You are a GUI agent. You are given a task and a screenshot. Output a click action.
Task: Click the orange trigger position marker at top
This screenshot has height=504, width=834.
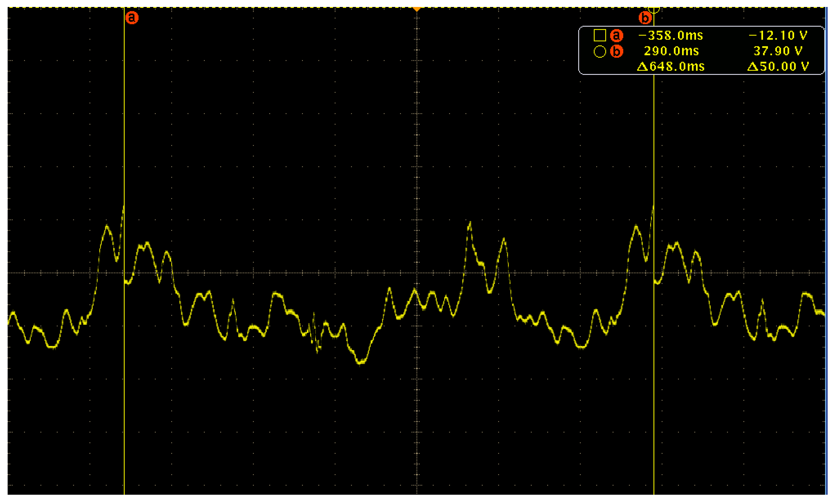tap(417, 9)
